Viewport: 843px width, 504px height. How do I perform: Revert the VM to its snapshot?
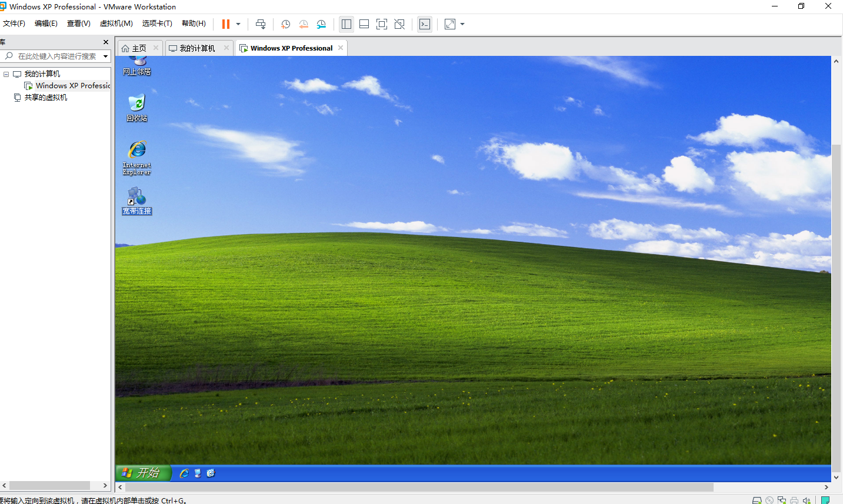coord(304,24)
